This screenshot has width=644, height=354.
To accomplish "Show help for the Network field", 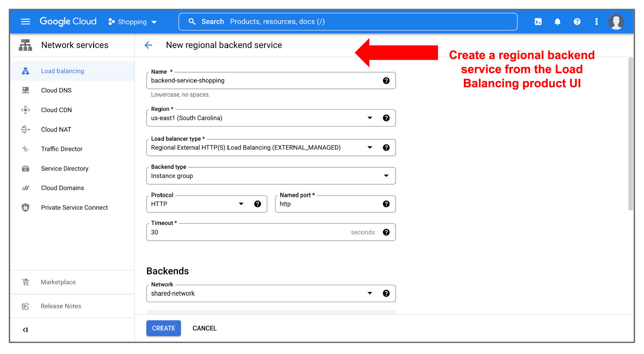I will point(386,293).
